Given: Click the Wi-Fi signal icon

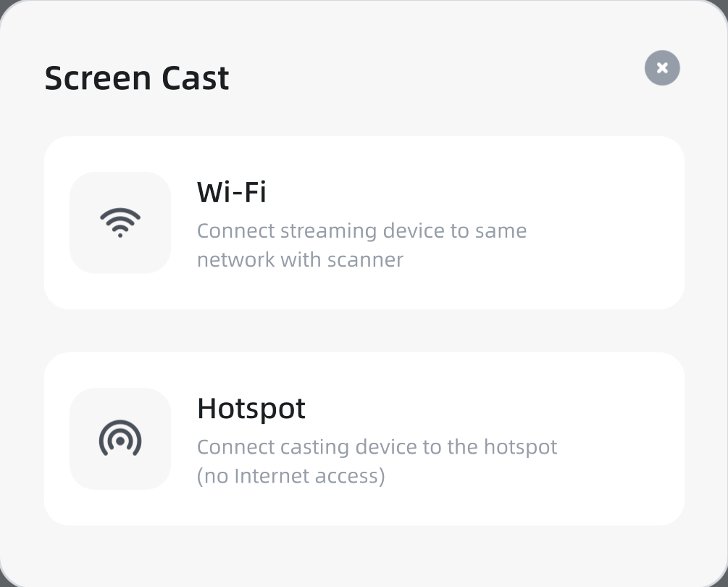Looking at the screenshot, I should pyautogui.click(x=120, y=222).
